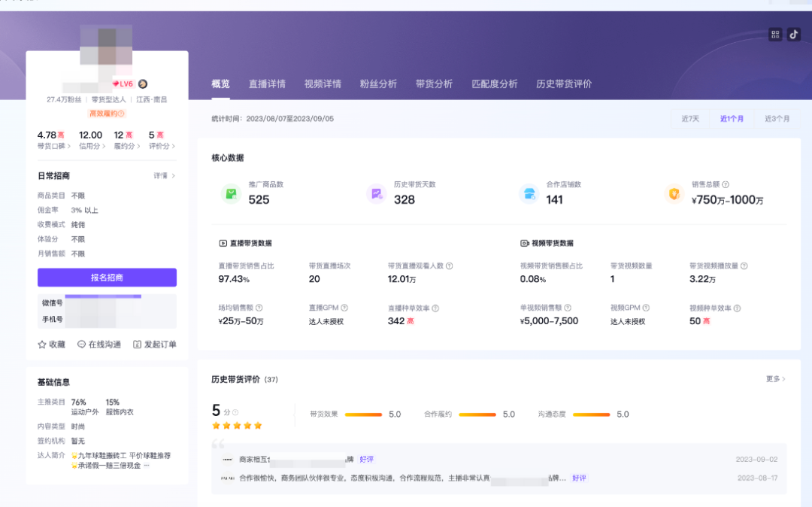
Task: Select the 近7天 time range
Action: click(690, 119)
